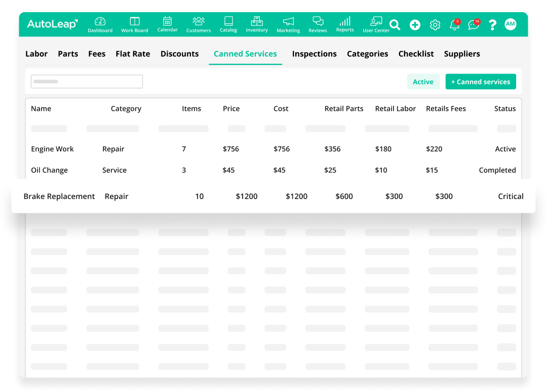Sort by the Category column header
The image size is (547, 392).
[126, 108]
